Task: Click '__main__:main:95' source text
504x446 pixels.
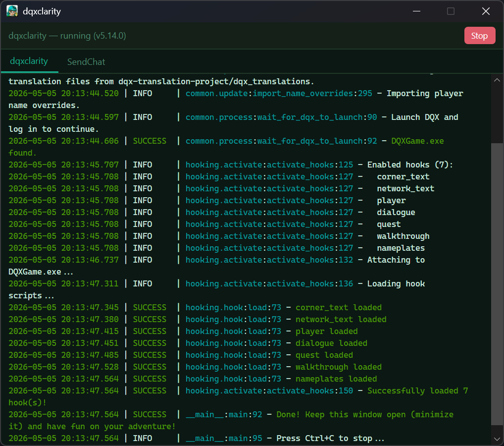Action: [x=224, y=439]
